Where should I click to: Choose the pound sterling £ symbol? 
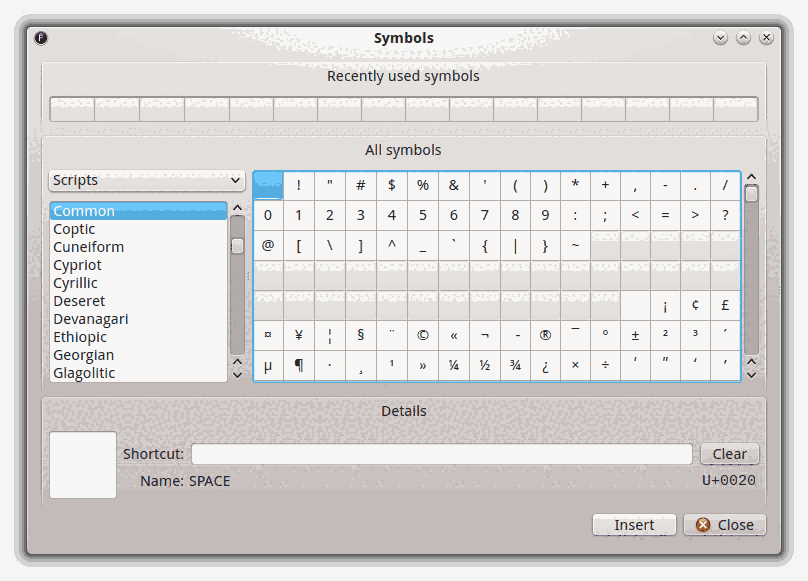[725, 305]
